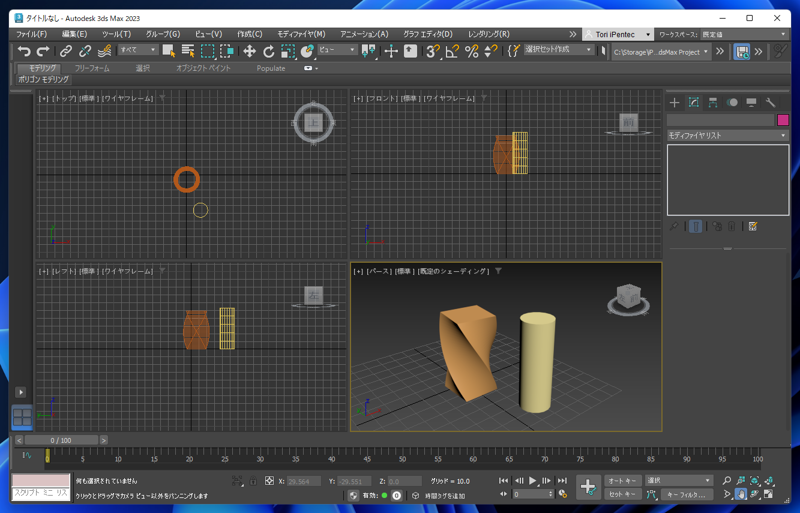Click the オート キー button
The width and height of the screenshot is (800, 513).
tap(622, 481)
